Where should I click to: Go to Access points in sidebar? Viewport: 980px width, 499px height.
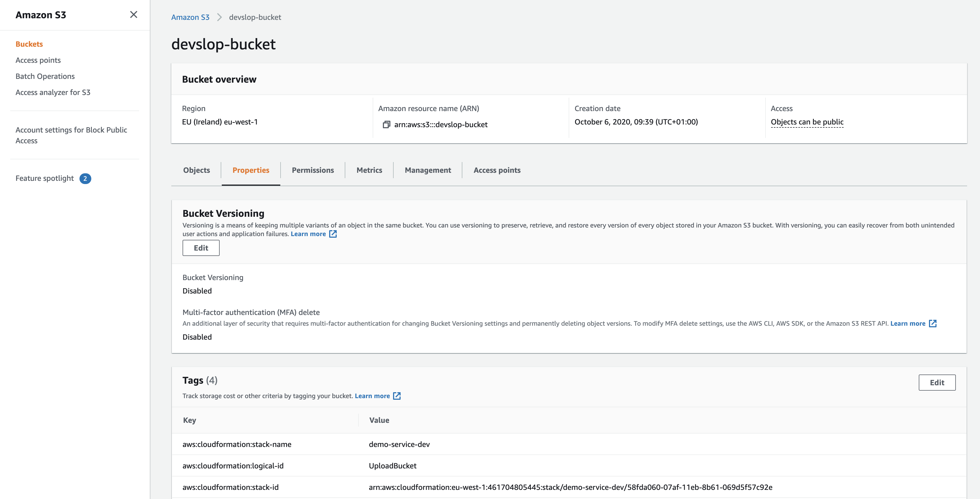(x=38, y=60)
